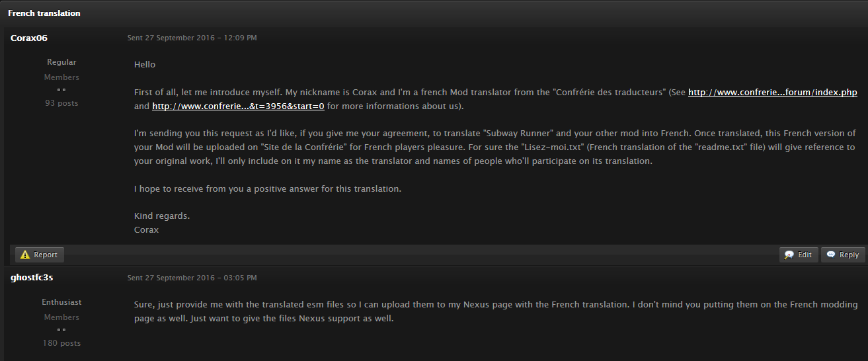Open Corax06's user profile name
The width and height of the screenshot is (868, 361).
(29, 38)
